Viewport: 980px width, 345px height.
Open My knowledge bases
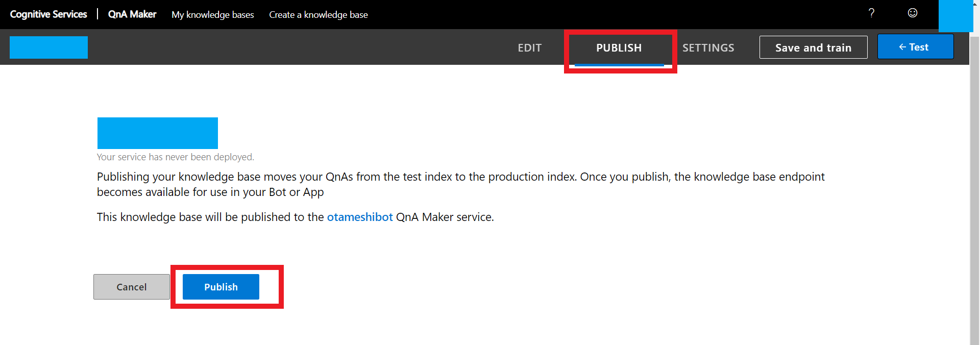point(212,15)
